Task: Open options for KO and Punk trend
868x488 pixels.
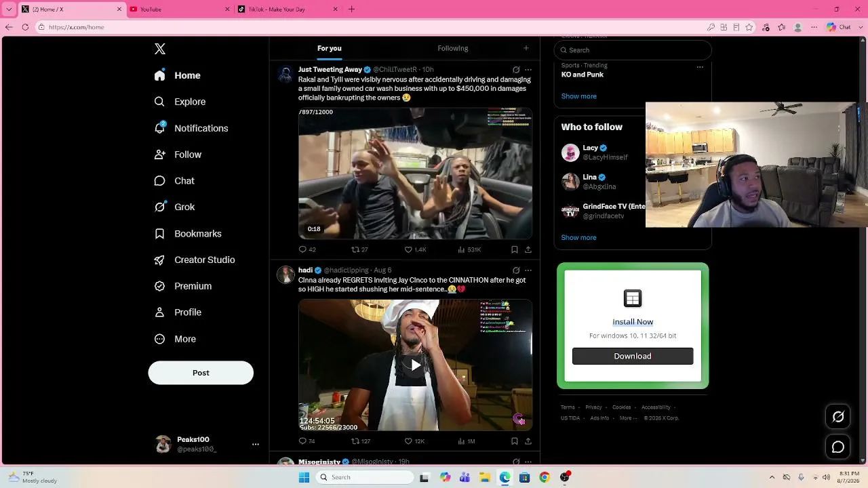Action: coord(700,66)
